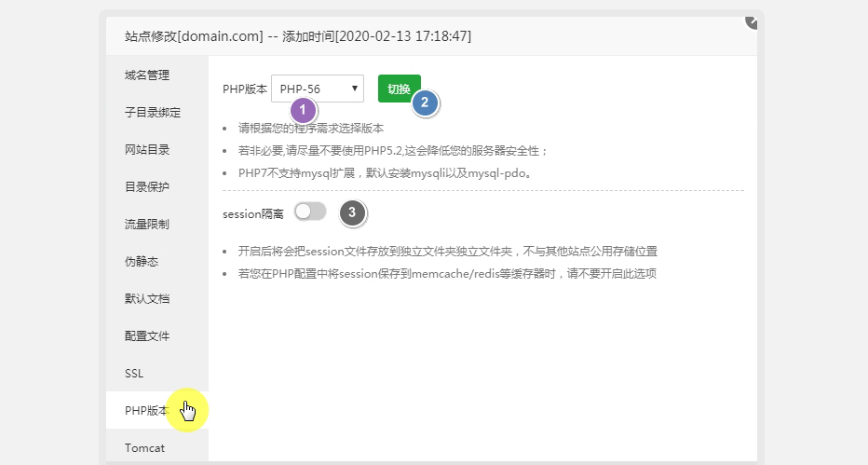Open 流量限制 settings

(x=157, y=225)
